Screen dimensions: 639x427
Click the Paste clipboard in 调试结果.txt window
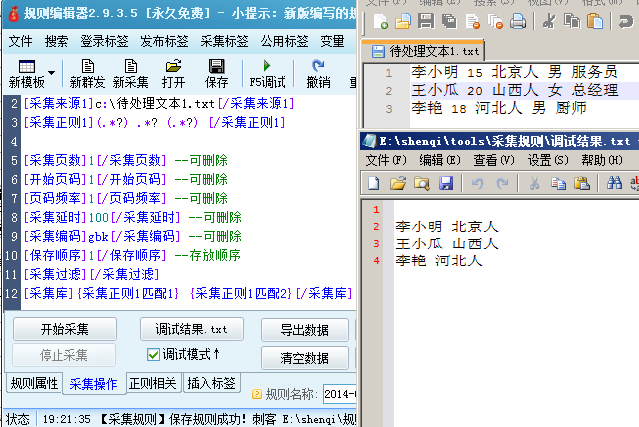coord(582,183)
